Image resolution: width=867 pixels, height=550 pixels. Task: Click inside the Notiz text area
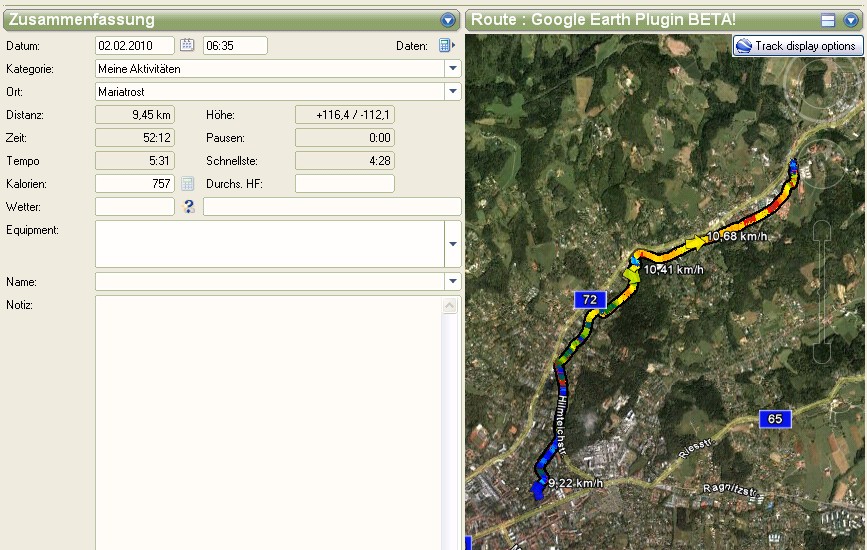pos(268,420)
